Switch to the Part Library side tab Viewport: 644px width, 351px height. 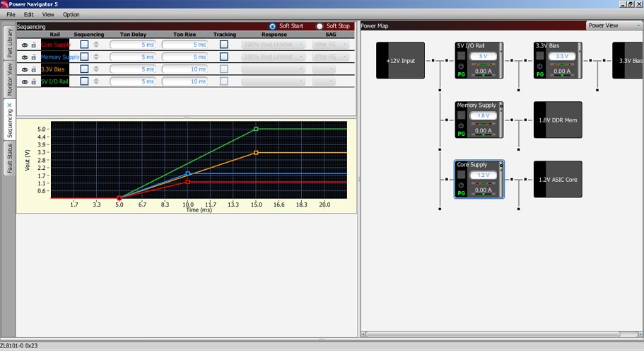tap(9, 43)
